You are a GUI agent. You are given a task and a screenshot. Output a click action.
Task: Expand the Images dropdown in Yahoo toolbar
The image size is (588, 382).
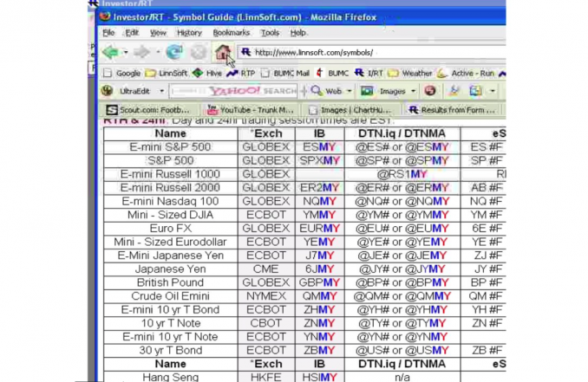pos(411,91)
